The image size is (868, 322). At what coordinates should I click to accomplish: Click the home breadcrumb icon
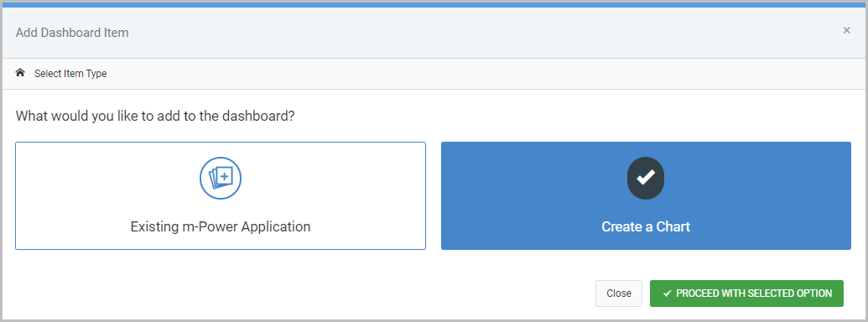[x=20, y=73]
